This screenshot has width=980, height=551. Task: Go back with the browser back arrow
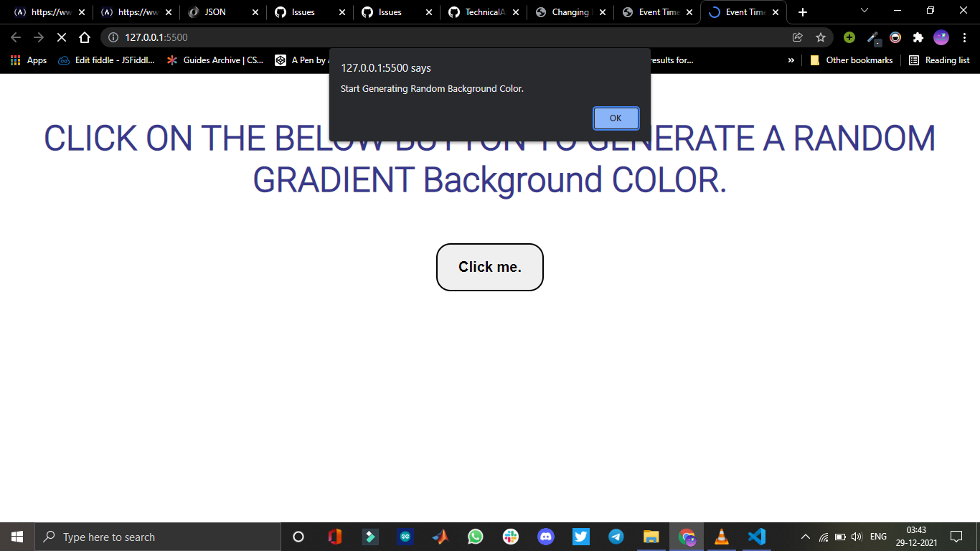pyautogui.click(x=16, y=37)
